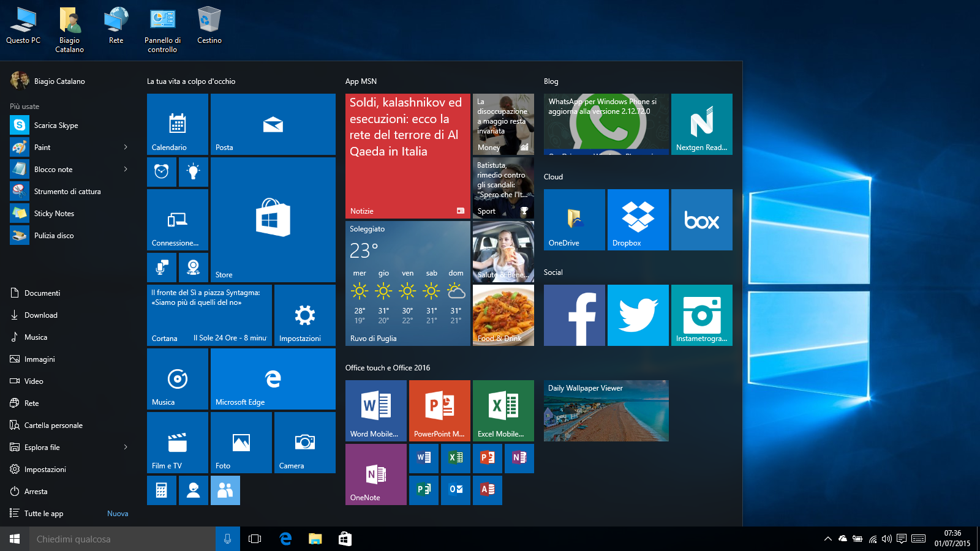This screenshot has height=551, width=980.
Task: Open the small Word 2016 tile
Action: click(424, 459)
